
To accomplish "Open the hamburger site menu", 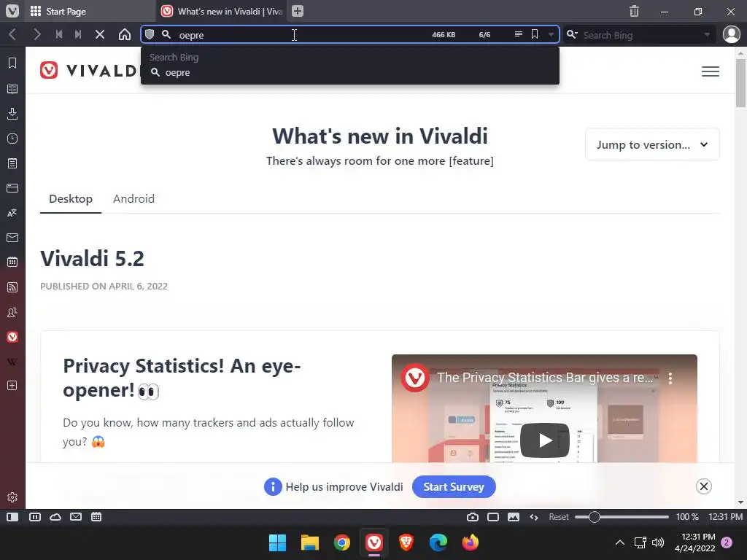I will 711,71.
